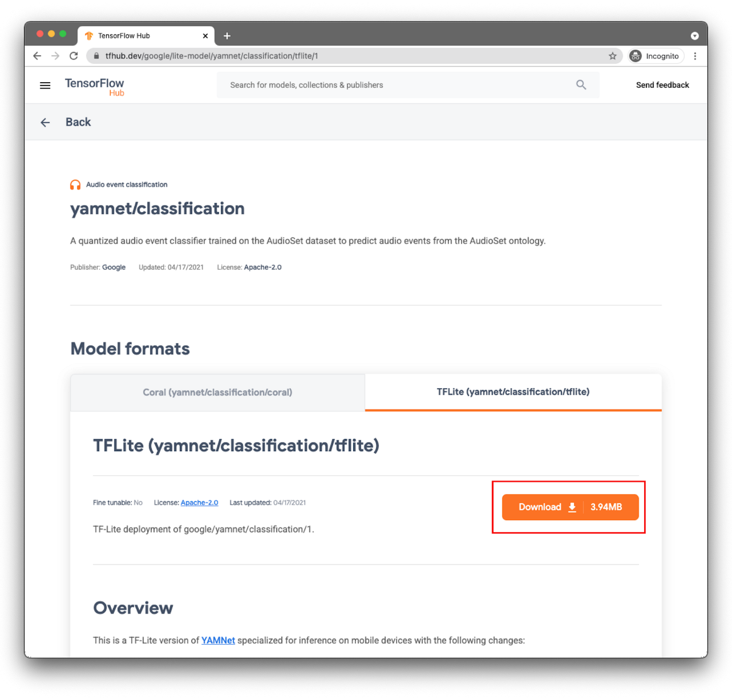
Task: Open the Incognito profile icon
Action: [635, 56]
